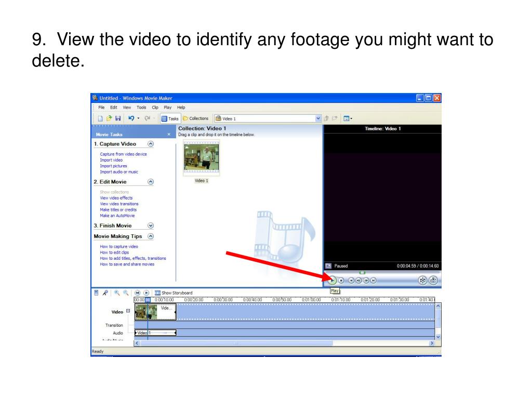The height and width of the screenshot is (399, 532).
Task: Click How to save and share movies
Action: [127, 264]
